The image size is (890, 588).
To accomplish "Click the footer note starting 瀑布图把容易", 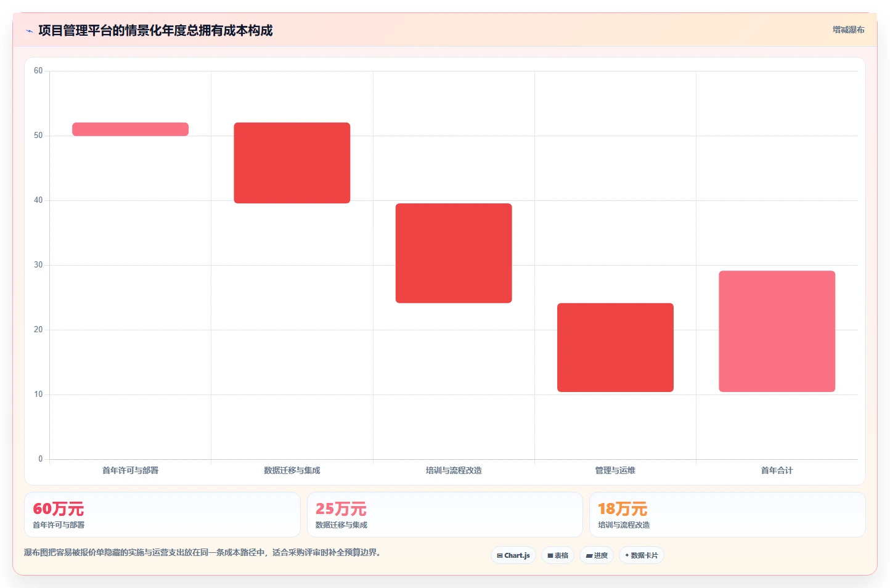I will pyautogui.click(x=204, y=552).
